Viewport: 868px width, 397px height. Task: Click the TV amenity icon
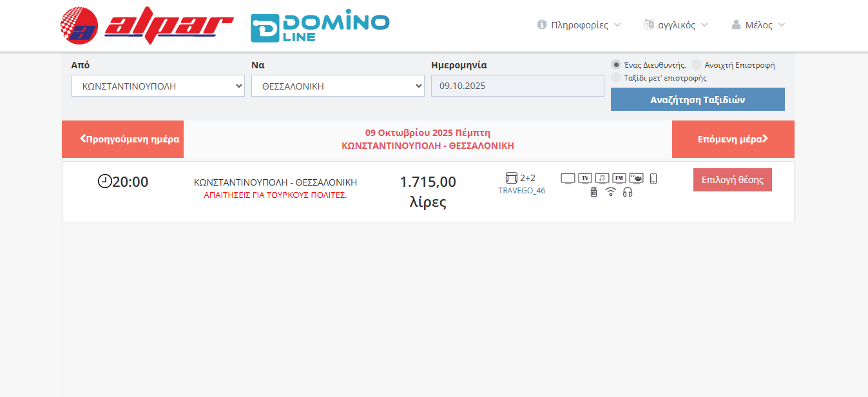click(585, 179)
